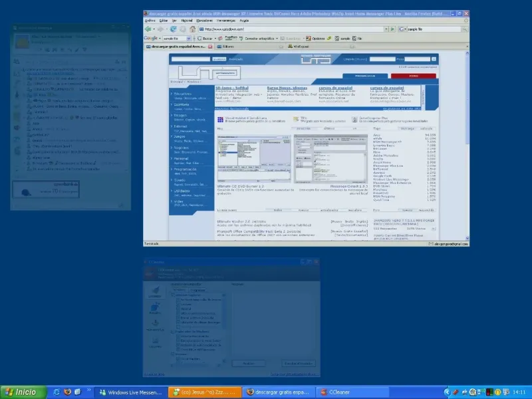Viewport: 532px width, 399px height.
Task: Open the Herramientas menu in Firefox
Action: pyautogui.click(x=226, y=21)
